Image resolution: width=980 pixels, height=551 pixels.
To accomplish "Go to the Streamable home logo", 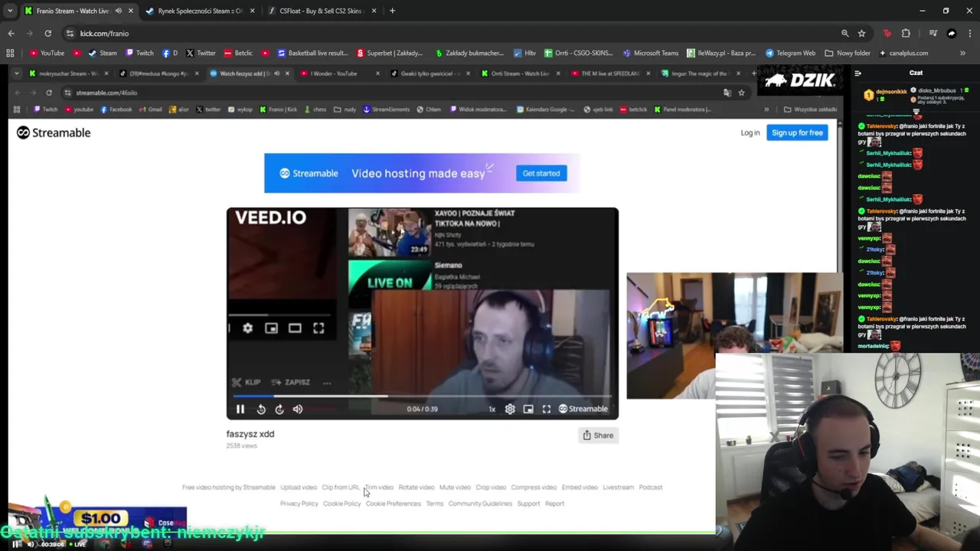I will point(54,132).
